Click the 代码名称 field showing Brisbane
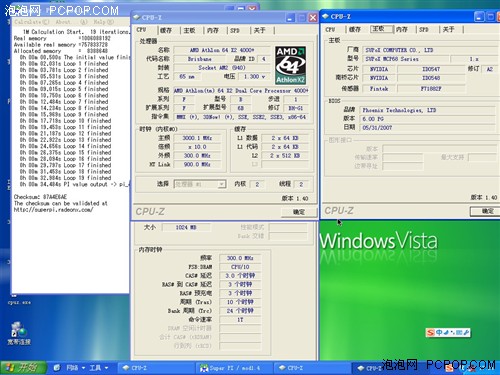Image resolution: width=500 pixels, height=375 pixels. coord(199,59)
